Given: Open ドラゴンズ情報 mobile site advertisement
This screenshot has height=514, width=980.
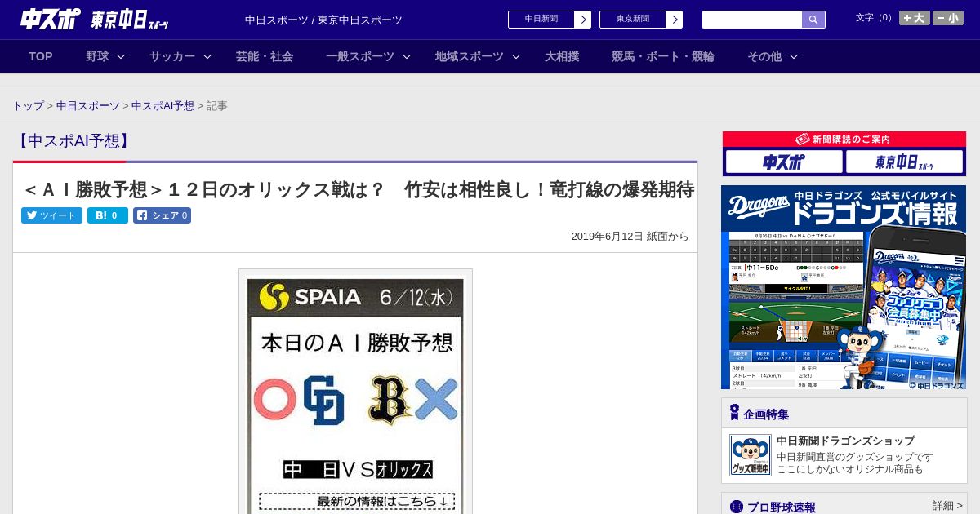Looking at the screenshot, I should [844, 287].
